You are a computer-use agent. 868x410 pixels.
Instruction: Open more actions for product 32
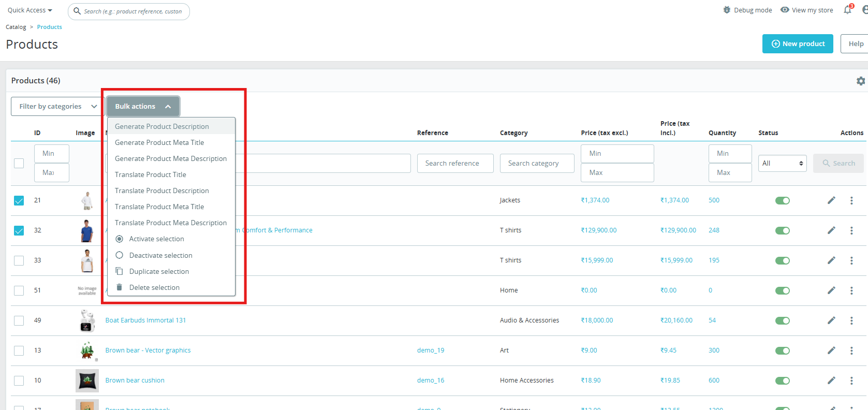[x=851, y=230]
